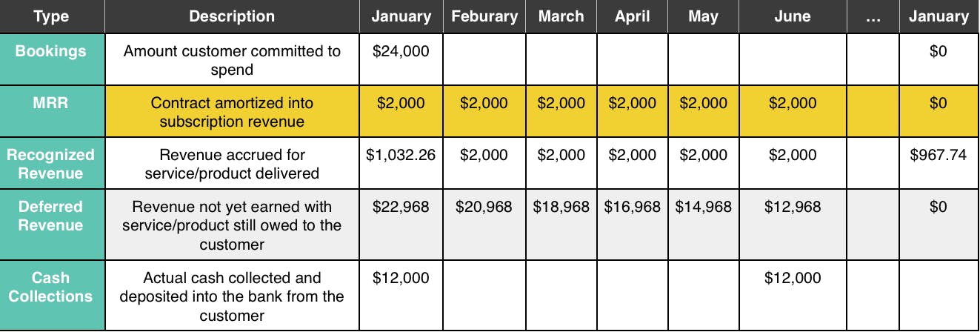Click the ellipsis column header
The height and width of the screenshot is (332, 980).
873,16
